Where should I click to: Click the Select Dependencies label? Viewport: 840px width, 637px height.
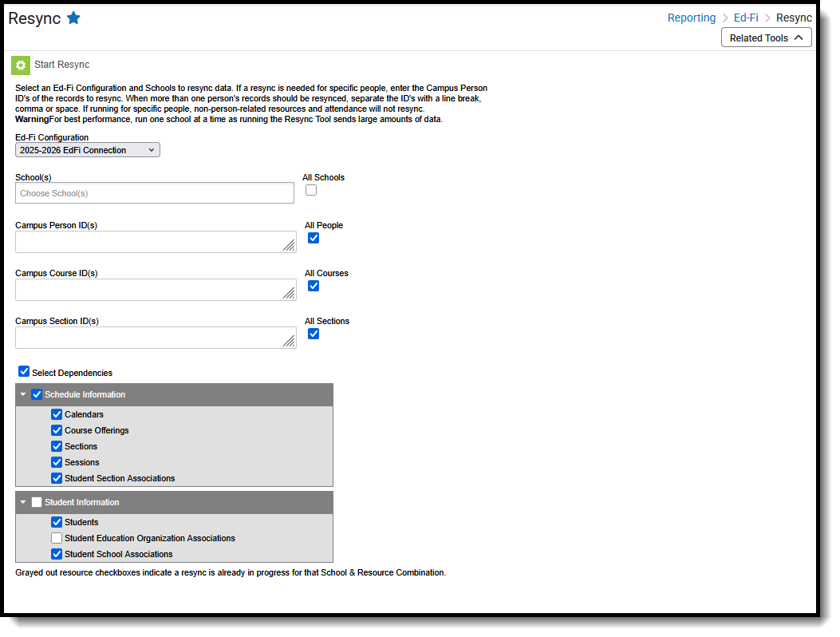[x=72, y=374]
